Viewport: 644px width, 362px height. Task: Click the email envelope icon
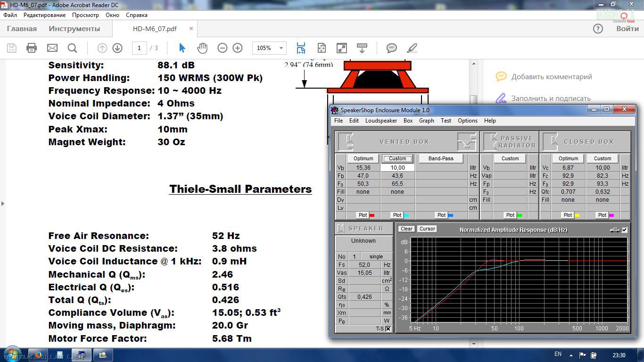click(52, 48)
